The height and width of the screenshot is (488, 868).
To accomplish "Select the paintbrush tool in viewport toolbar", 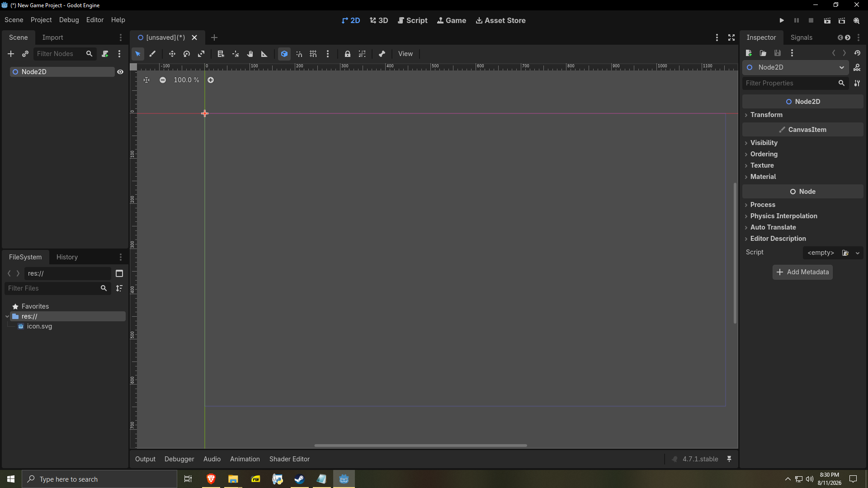I will click(152, 54).
